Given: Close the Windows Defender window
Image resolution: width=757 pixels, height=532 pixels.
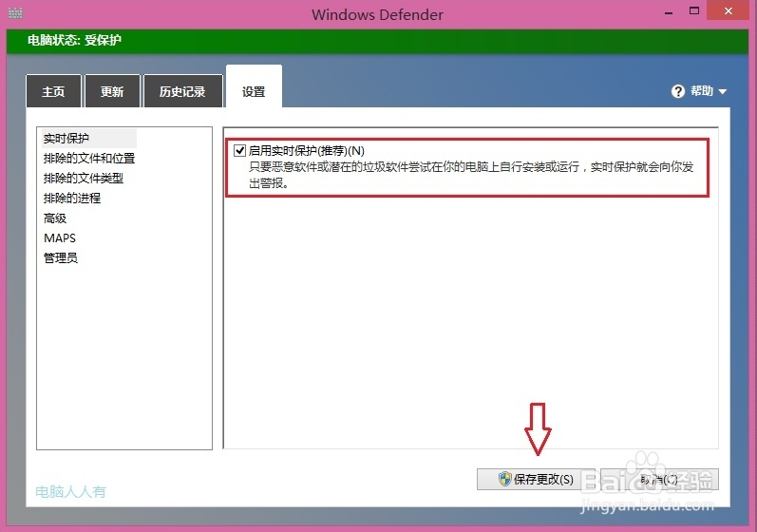Looking at the screenshot, I should (729, 10).
